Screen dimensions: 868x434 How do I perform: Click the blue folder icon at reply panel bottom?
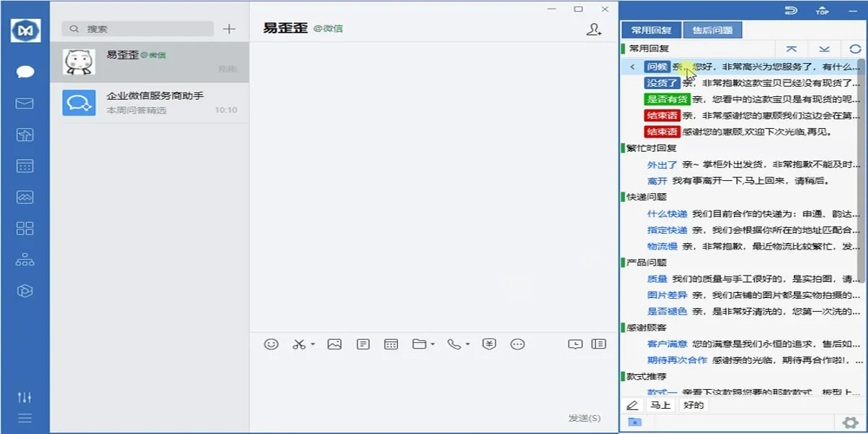634,422
